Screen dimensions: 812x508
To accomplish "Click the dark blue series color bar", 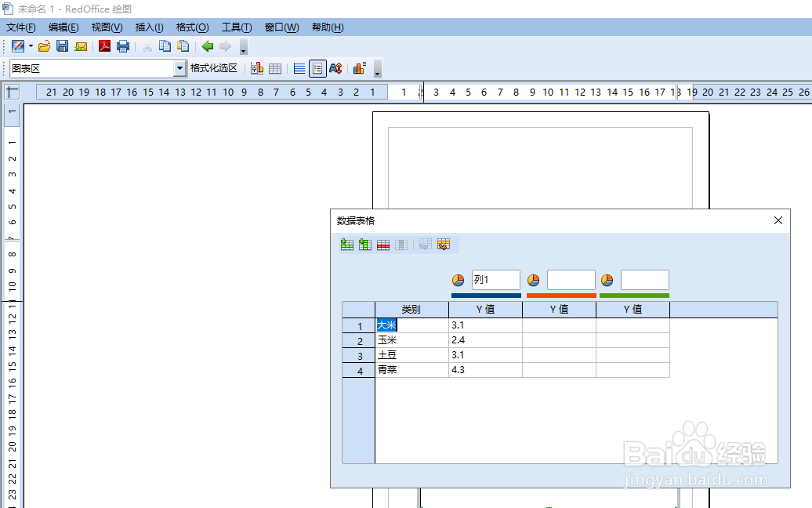I will (x=486, y=296).
